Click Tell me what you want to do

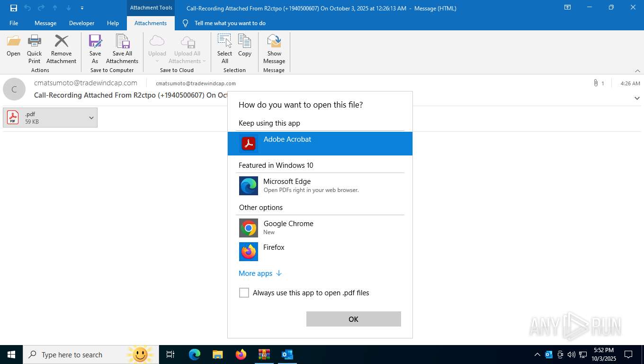[x=230, y=23]
